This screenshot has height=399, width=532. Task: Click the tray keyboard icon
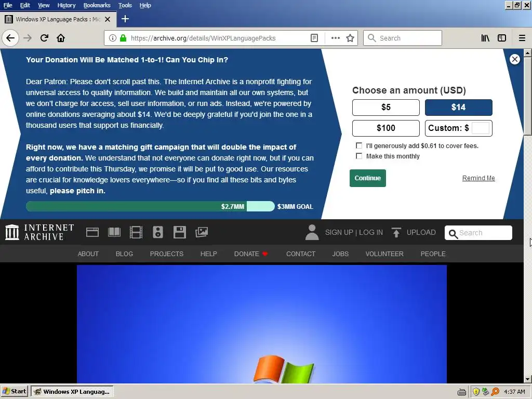pyautogui.click(x=462, y=392)
